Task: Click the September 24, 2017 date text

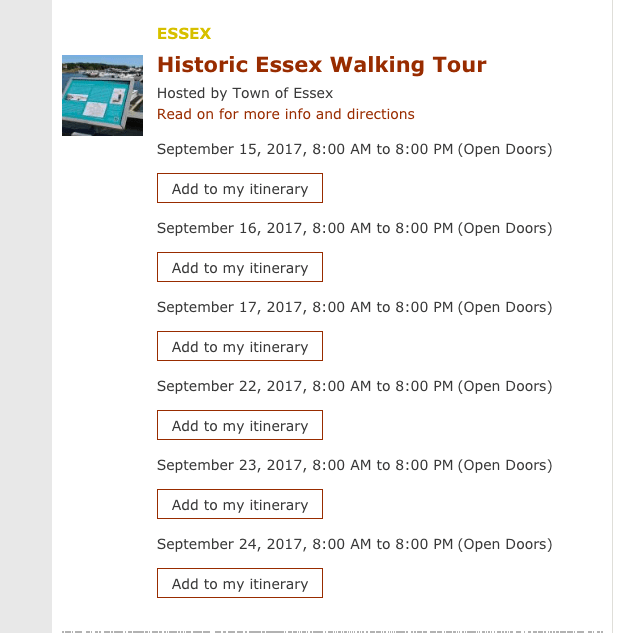Action: pos(230,545)
